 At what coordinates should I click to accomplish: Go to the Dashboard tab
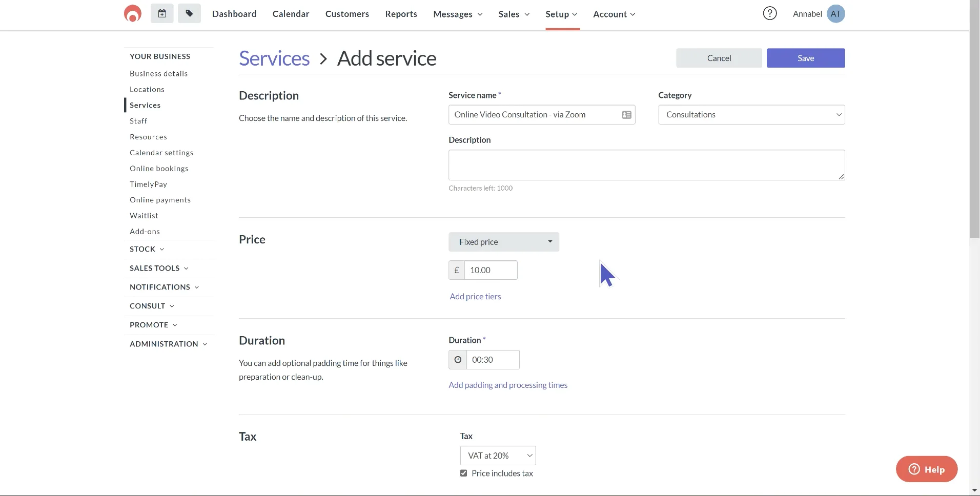tap(234, 14)
